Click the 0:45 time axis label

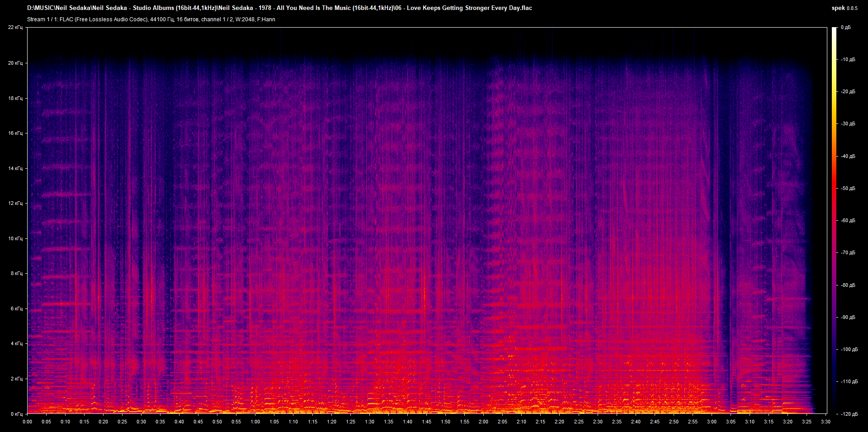(198, 422)
